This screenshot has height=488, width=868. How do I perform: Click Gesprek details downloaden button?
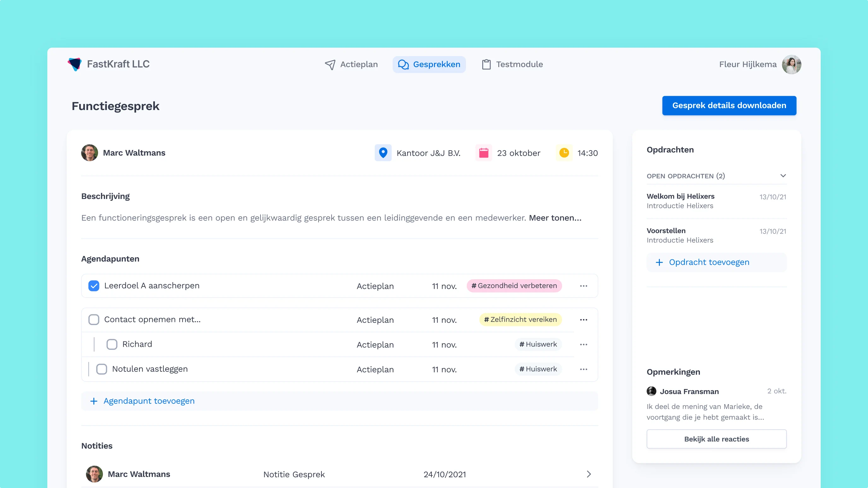(729, 106)
